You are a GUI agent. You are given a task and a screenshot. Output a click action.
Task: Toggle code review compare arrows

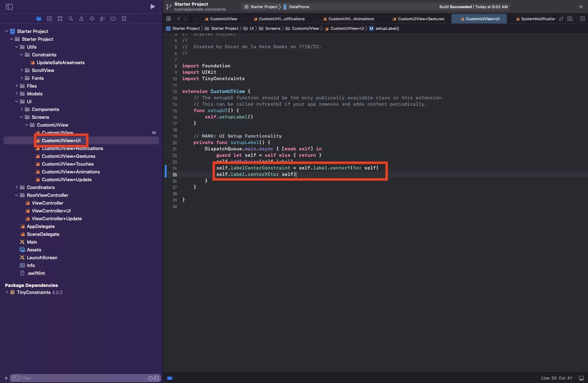click(561, 19)
